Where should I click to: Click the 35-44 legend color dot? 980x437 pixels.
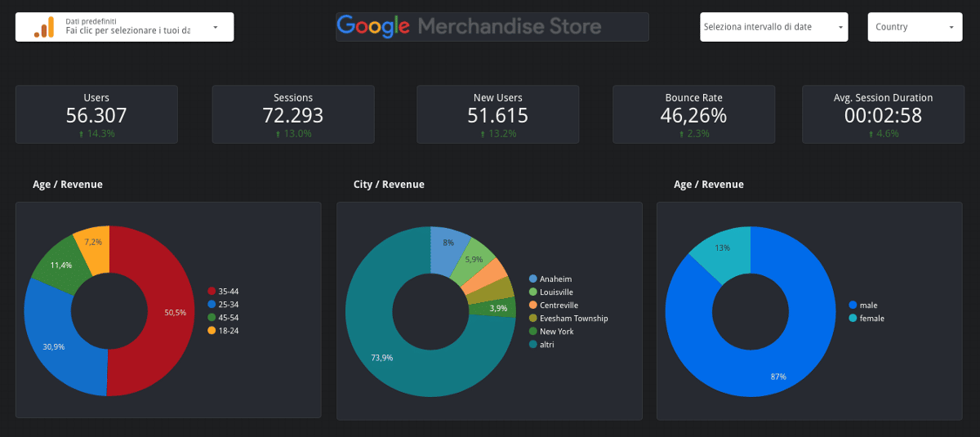point(212,292)
